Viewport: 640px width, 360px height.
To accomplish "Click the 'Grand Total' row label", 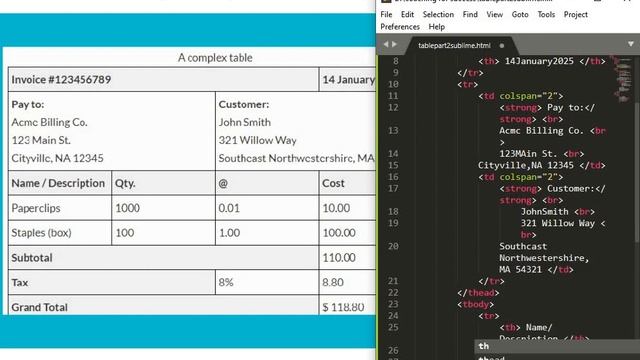I will [x=40, y=307].
